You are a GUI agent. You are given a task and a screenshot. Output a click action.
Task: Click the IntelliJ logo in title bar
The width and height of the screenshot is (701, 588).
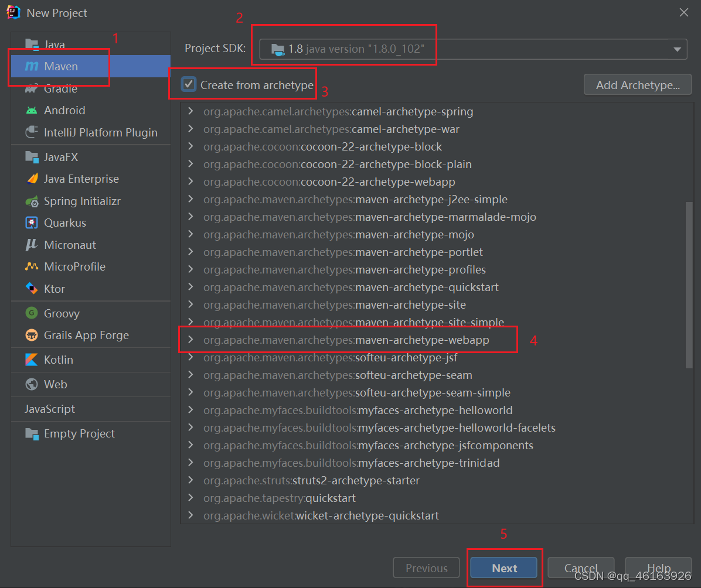point(13,12)
